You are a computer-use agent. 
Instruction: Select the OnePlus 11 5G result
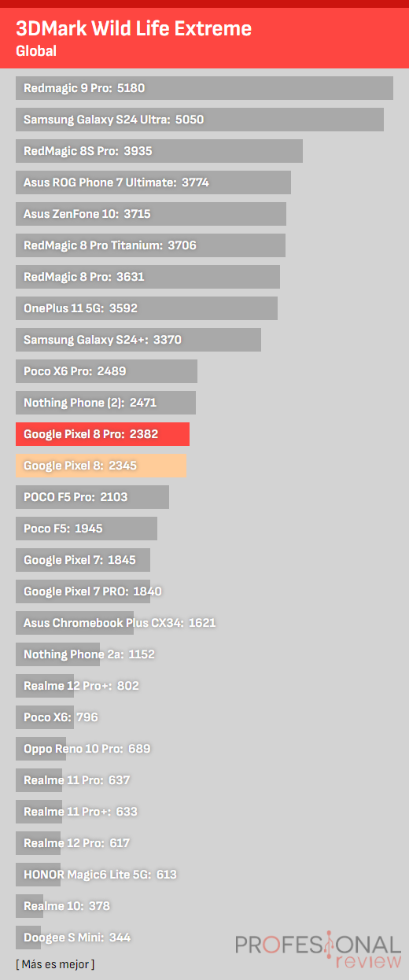click(x=146, y=308)
